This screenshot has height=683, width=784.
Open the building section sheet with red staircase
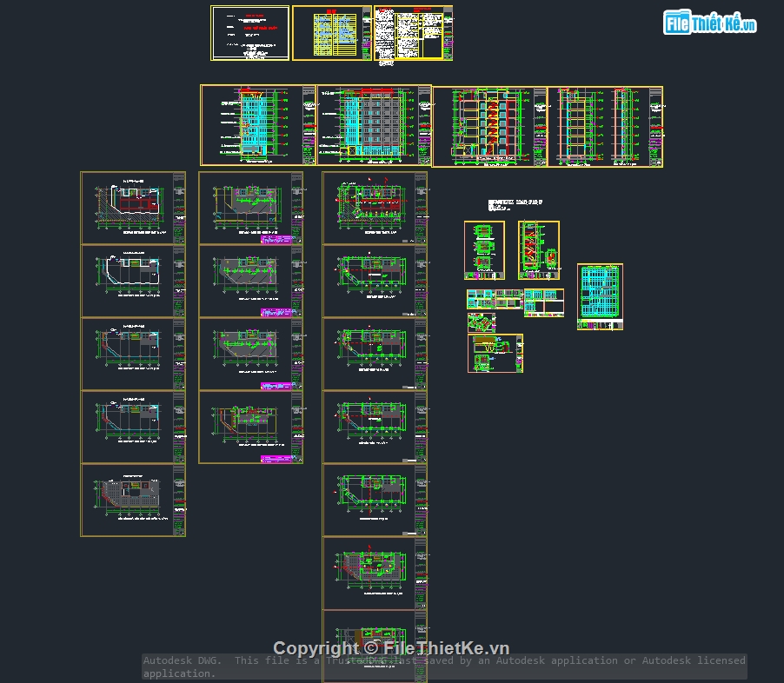pyautogui.click(x=490, y=127)
